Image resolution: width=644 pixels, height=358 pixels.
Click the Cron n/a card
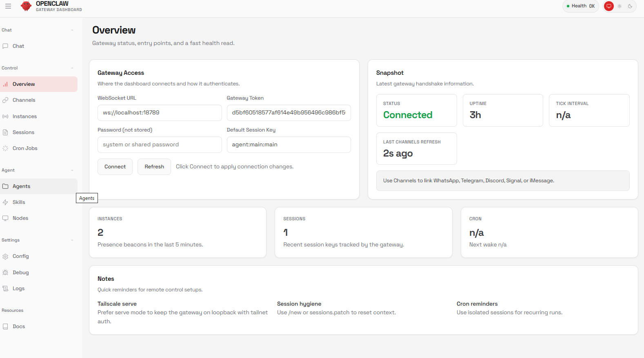coord(549,233)
